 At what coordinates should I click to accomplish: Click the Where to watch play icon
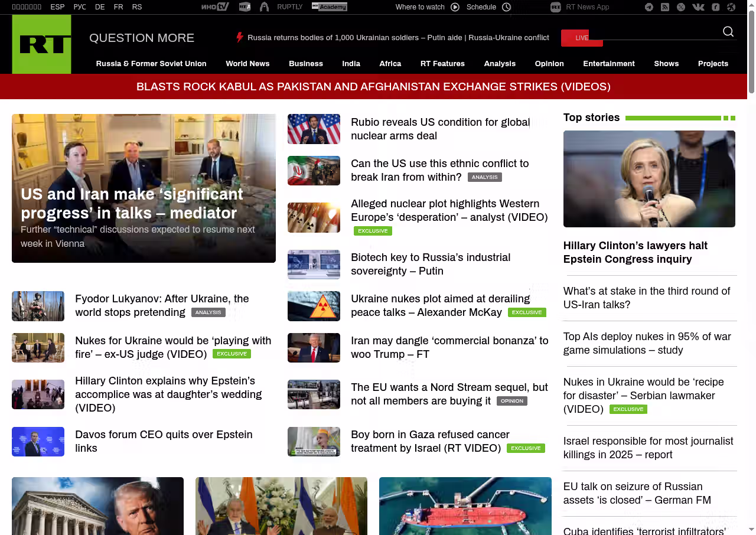click(455, 7)
